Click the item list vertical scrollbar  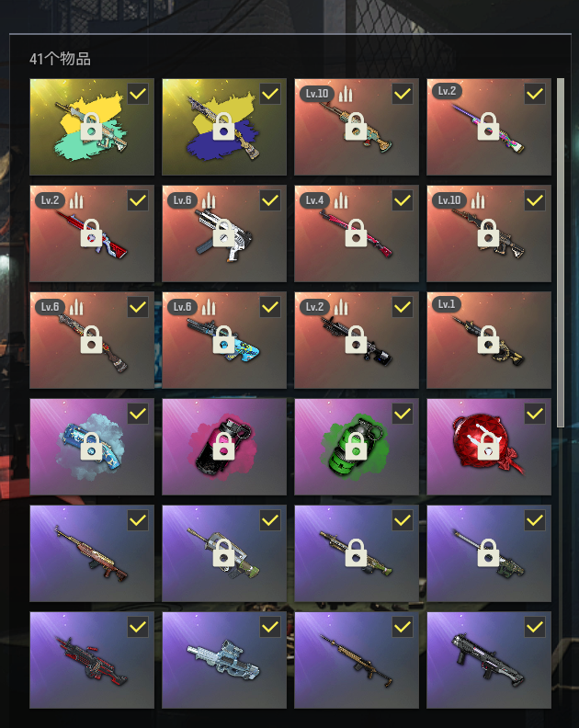point(561,253)
